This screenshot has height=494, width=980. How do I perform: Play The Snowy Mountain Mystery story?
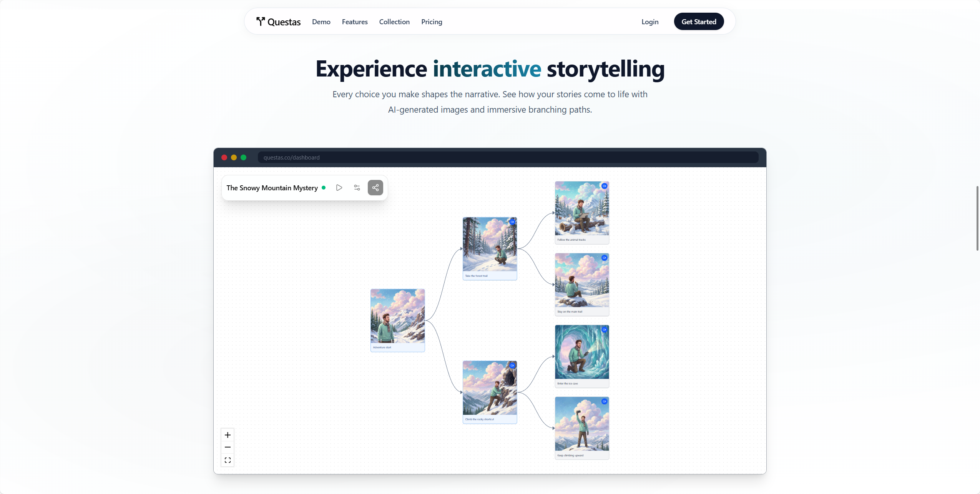point(339,188)
